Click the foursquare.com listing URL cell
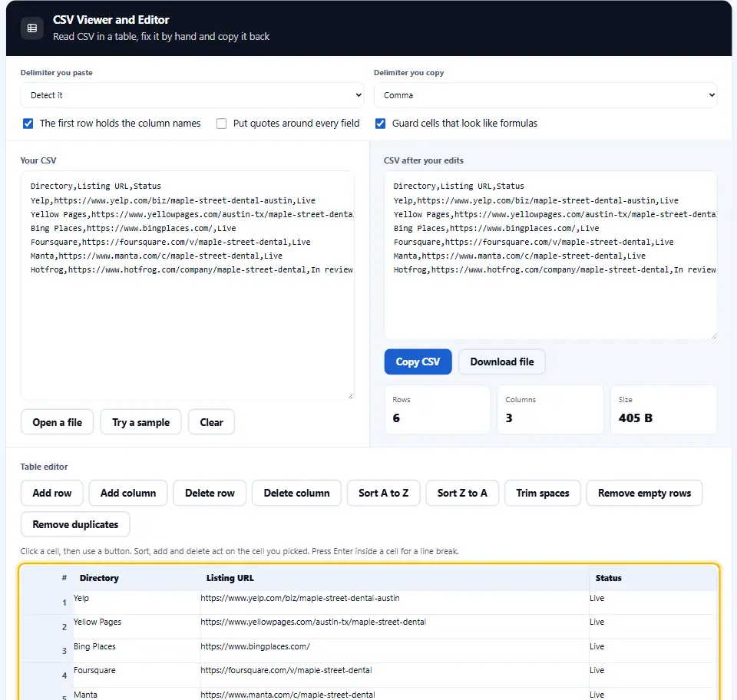Image resolution: width=737 pixels, height=700 pixels. point(395,675)
